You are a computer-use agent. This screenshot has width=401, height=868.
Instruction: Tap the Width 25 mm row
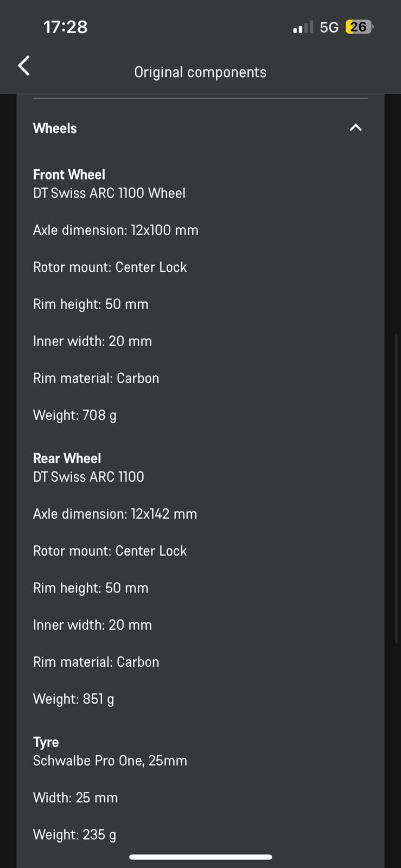[x=75, y=797]
